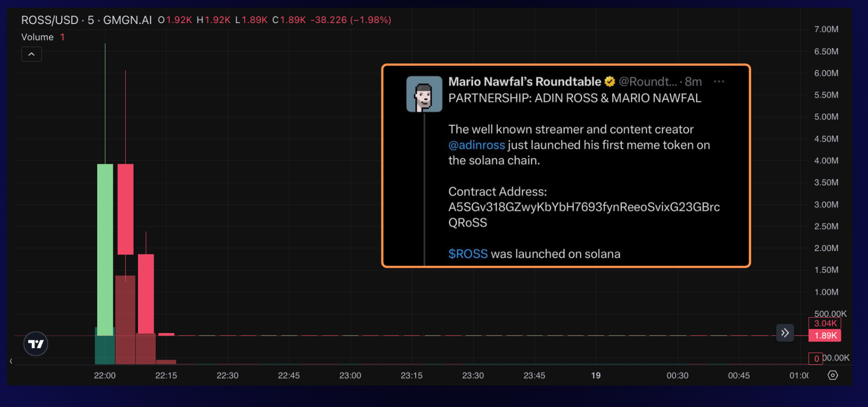
Task: Open the tweet's three-dot more menu
Action: (x=719, y=81)
